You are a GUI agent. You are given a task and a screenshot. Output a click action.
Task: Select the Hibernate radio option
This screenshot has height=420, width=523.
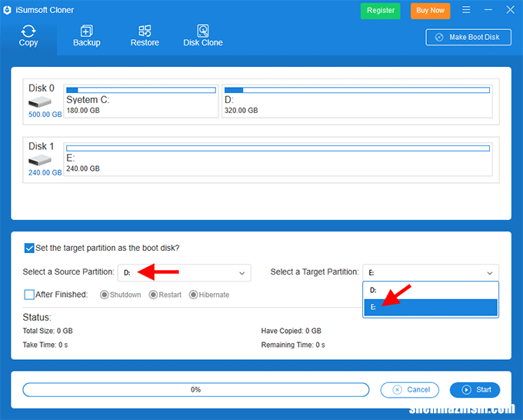point(209,295)
